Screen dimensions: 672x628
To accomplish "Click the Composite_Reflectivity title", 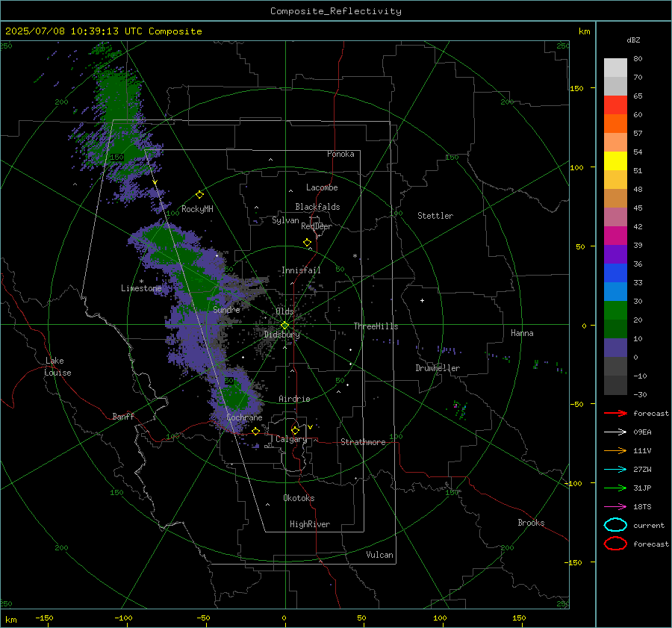I will (x=335, y=11).
